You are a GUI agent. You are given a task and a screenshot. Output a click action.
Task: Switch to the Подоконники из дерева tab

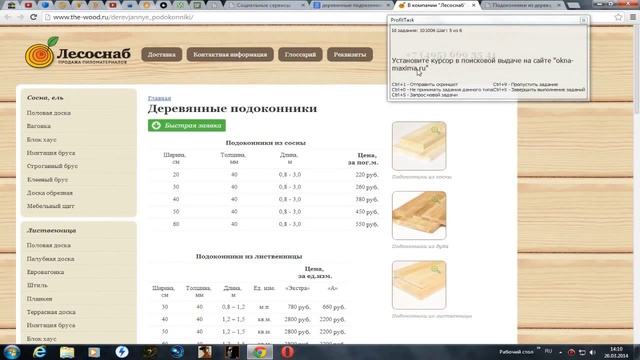524,5
